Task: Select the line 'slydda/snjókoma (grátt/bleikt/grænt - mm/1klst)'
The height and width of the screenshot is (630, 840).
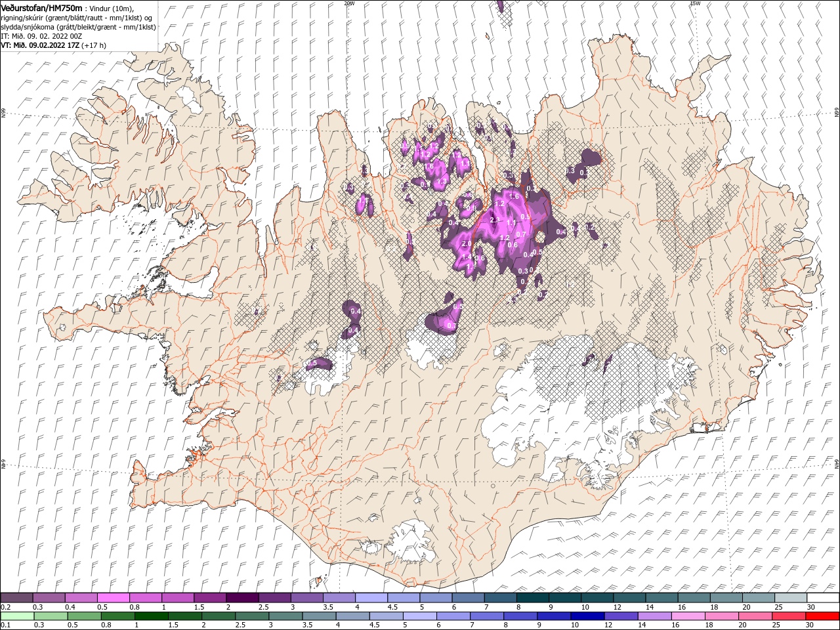Action: pyautogui.click(x=78, y=27)
